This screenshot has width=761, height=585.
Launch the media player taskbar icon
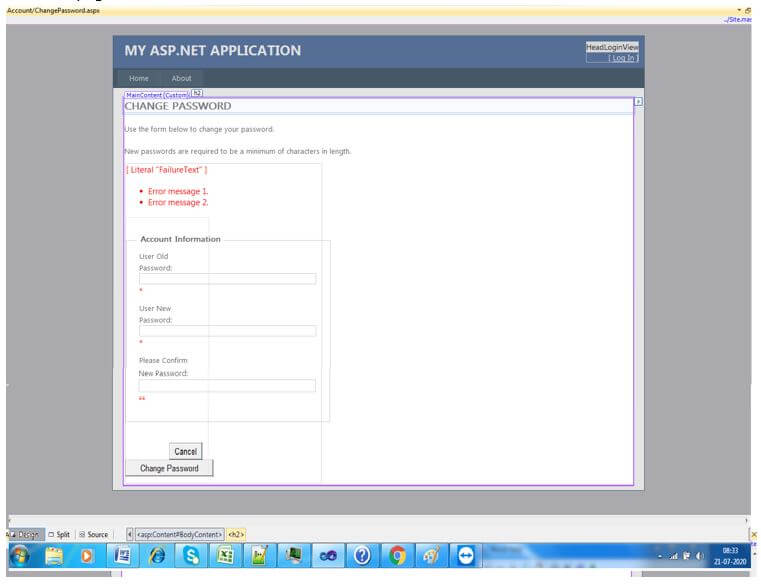click(x=87, y=555)
